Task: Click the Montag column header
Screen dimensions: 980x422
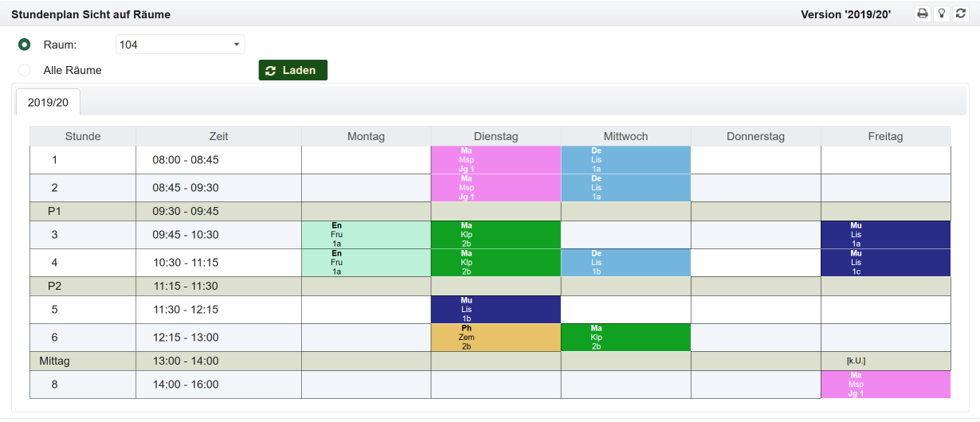Action: coord(366,136)
